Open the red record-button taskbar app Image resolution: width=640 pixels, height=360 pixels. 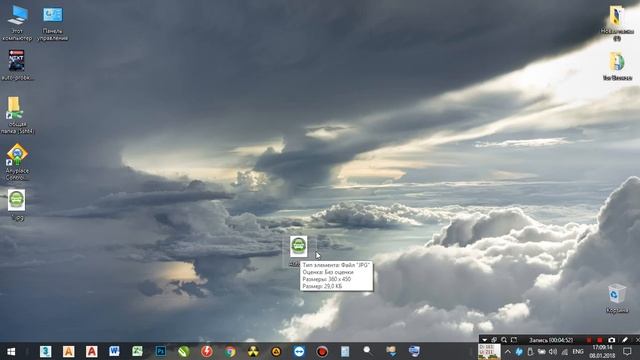(x=322, y=351)
